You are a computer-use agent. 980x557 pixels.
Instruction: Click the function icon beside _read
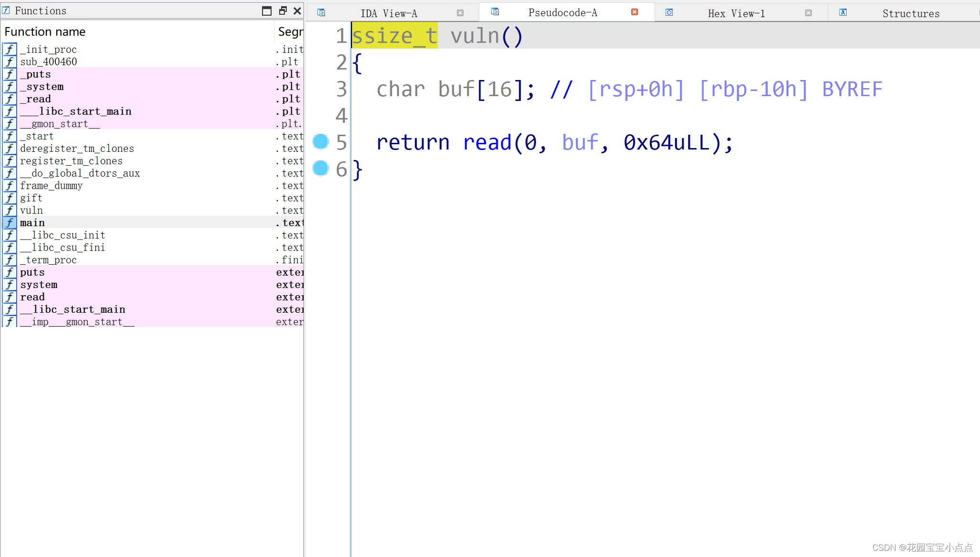click(10, 99)
